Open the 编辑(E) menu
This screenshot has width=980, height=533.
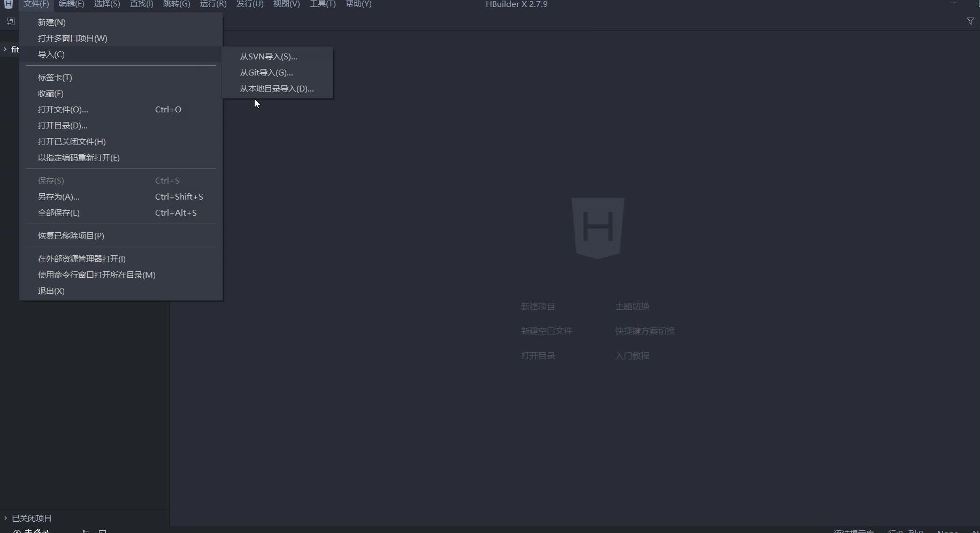(x=72, y=4)
